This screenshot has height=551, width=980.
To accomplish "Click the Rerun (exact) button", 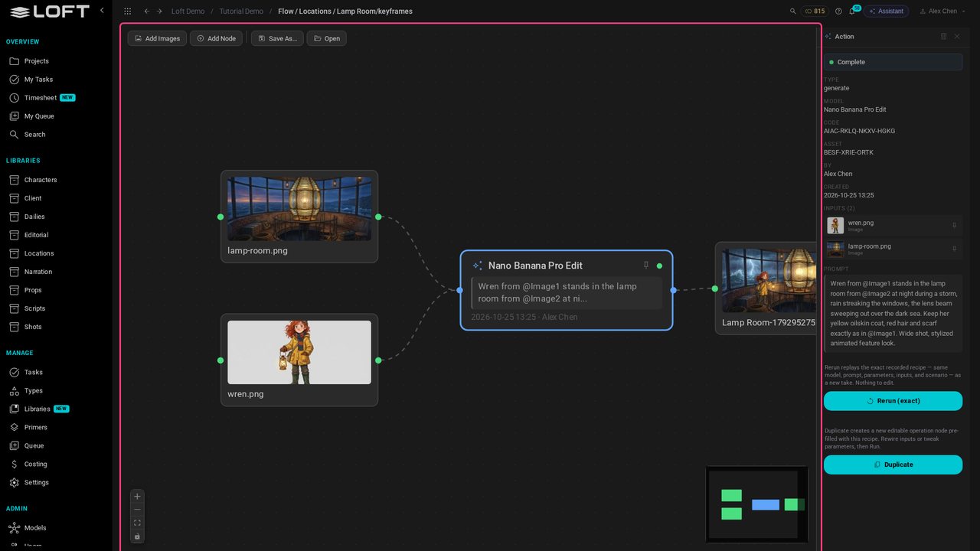I will point(893,401).
